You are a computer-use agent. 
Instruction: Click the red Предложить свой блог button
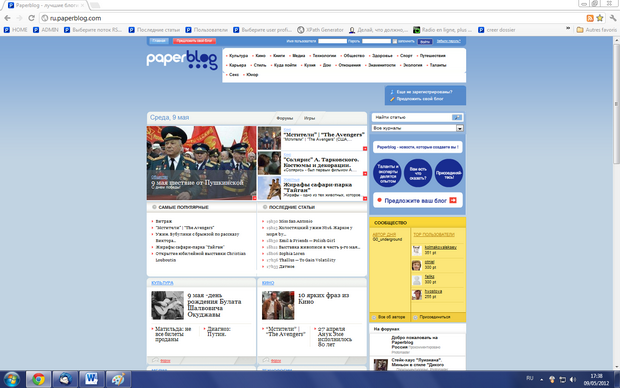pyautogui.click(x=194, y=41)
